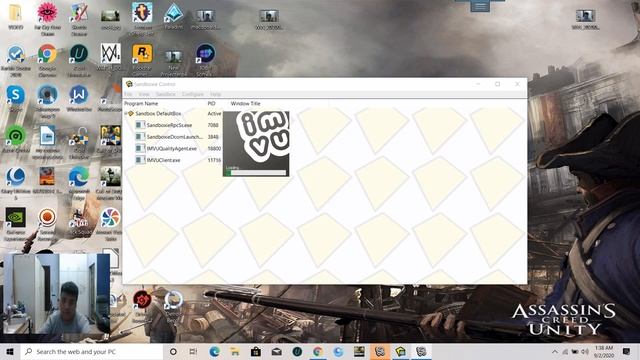Viewport: 640px width, 360px height.
Task: Open Cortana from the taskbar
Action: [x=173, y=351]
